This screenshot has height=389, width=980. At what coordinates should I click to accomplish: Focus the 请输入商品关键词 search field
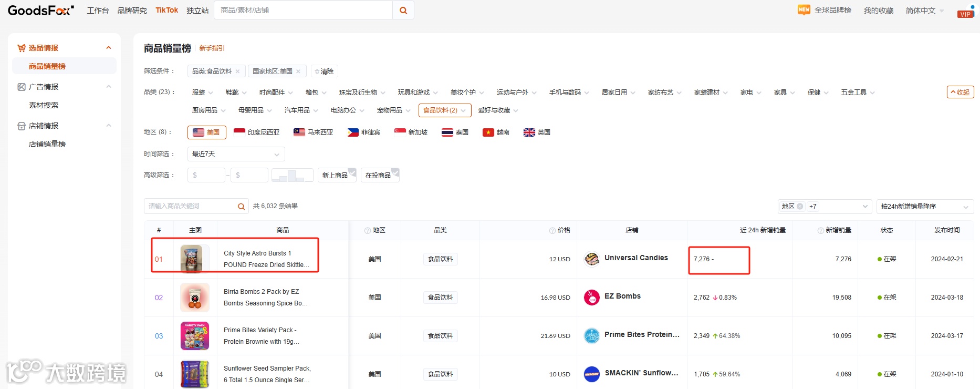(x=190, y=206)
